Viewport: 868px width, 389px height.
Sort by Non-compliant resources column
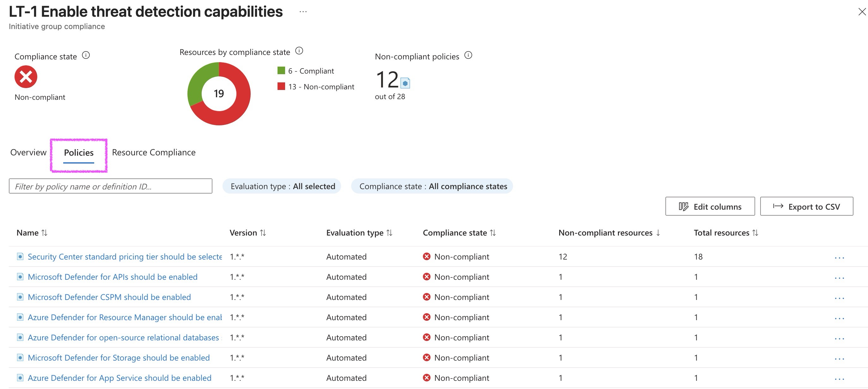point(609,232)
